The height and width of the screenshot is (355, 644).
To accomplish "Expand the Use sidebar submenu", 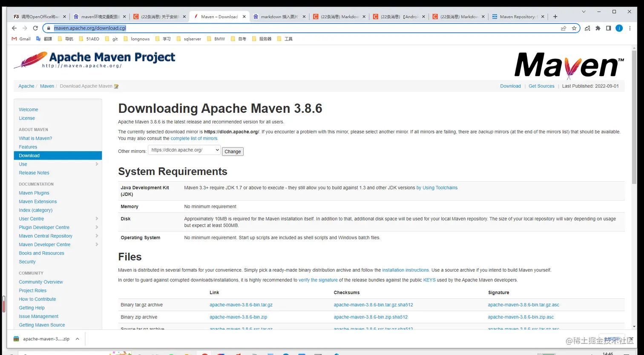I will click(97, 164).
